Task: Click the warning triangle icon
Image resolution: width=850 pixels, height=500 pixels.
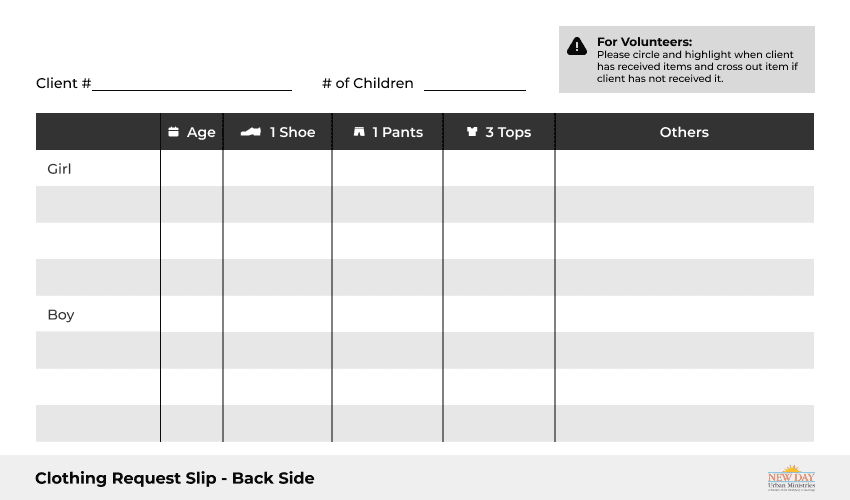Action: click(x=577, y=46)
